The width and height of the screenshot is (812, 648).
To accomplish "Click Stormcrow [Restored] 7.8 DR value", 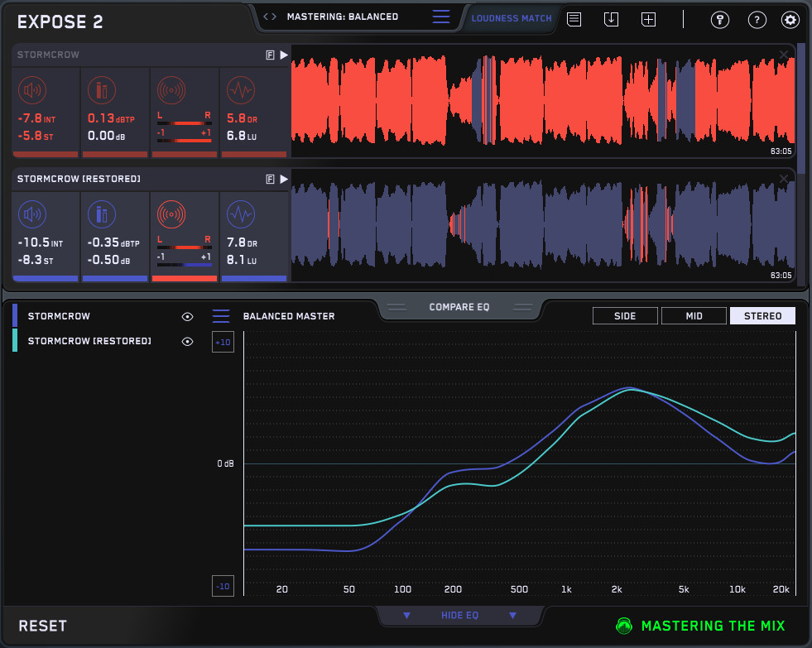I will tap(242, 242).
